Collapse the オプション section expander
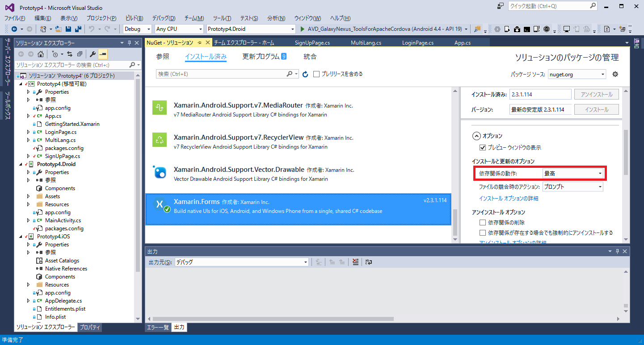Image resolution: width=644 pixels, height=345 pixels. point(476,136)
